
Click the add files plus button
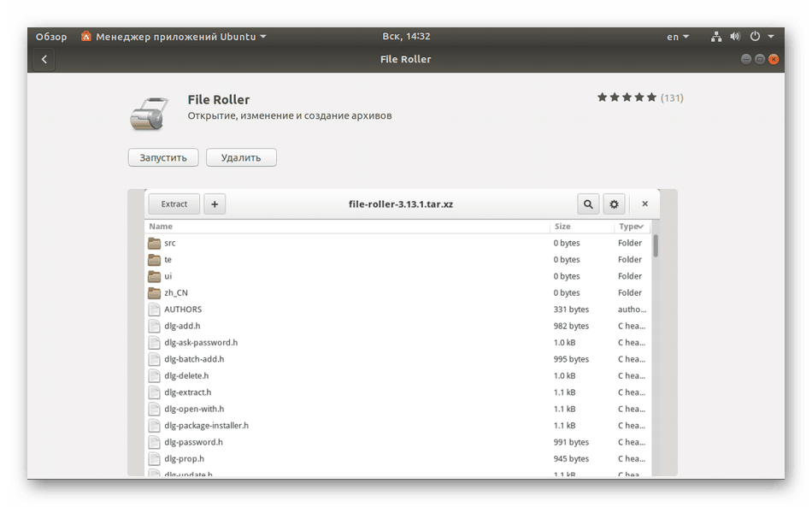(215, 204)
